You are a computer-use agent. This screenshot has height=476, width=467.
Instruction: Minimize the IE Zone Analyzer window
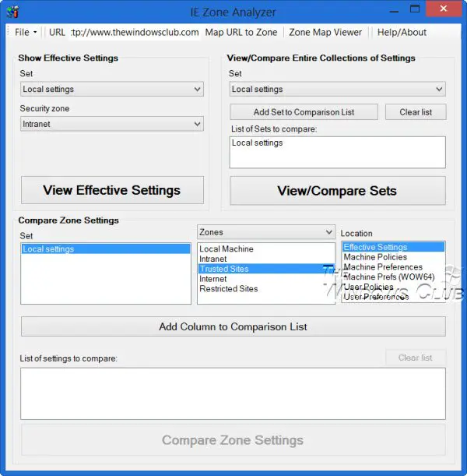(394, 11)
